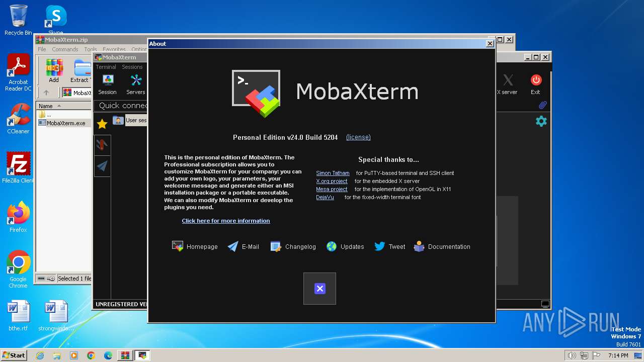Screen dimensions: 644x362
Task: Click the volume icon in system tray
Action: point(572,355)
